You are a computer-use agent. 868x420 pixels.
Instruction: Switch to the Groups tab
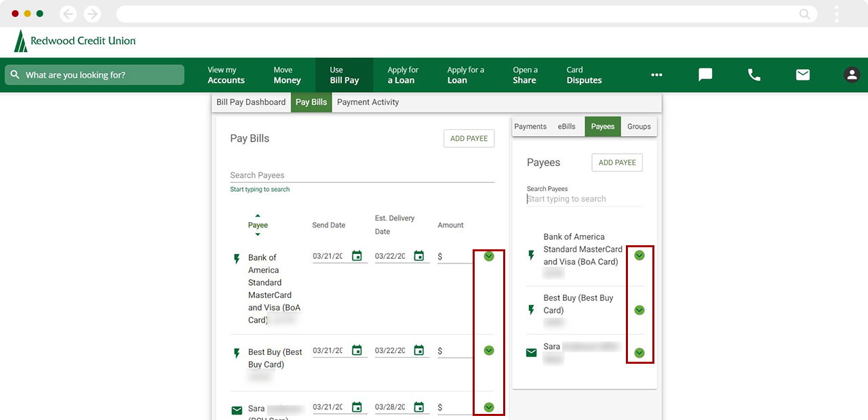(639, 127)
